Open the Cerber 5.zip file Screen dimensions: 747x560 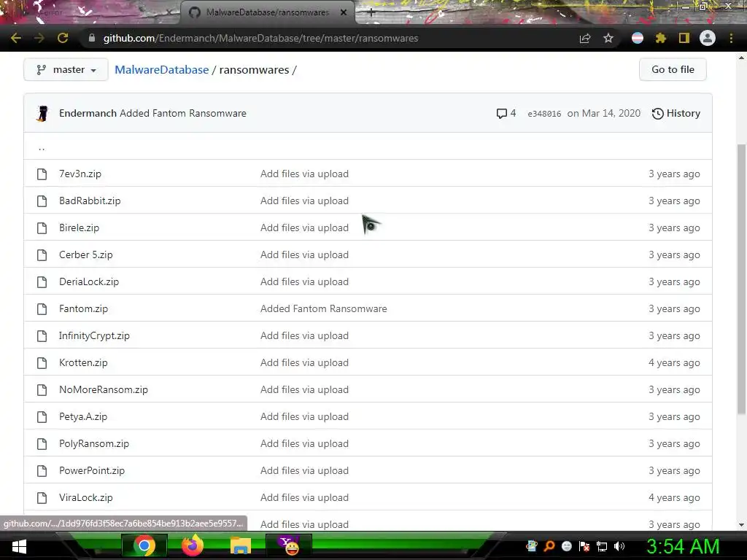86,254
